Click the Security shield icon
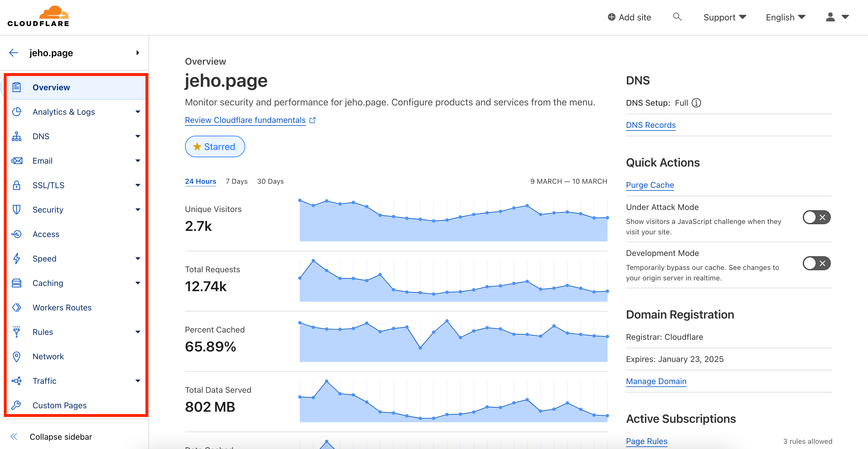The width and height of the screenshot is (868, 449). (17, 209)
